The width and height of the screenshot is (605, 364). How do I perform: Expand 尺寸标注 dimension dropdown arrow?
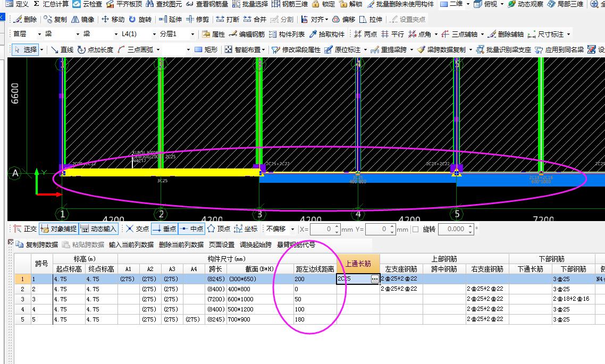(569, 35)
